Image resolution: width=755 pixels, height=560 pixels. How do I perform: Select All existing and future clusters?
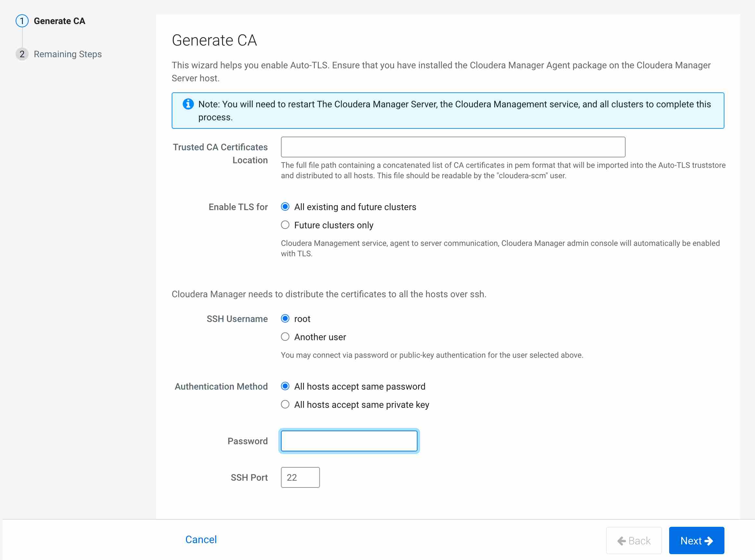click(x=285, y=207)
